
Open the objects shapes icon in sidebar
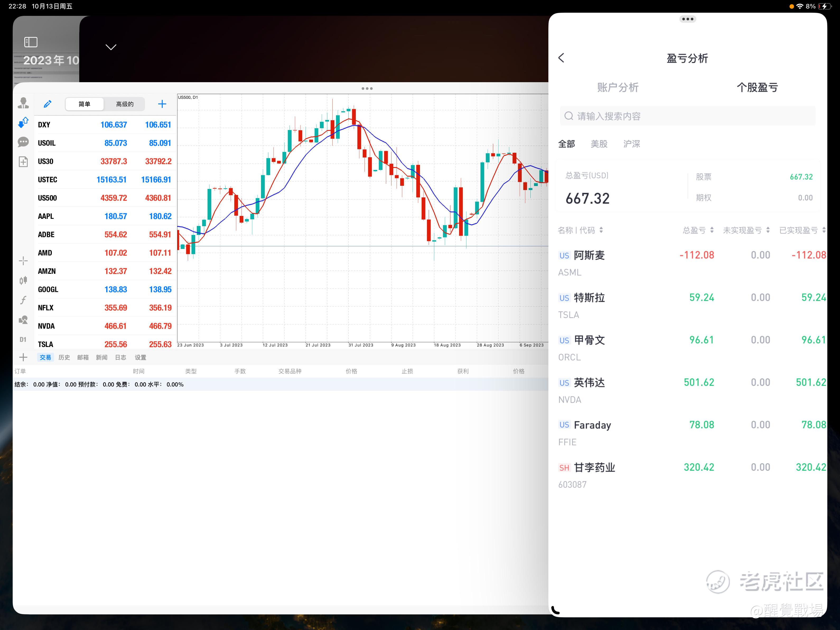(x=23, y=320)
